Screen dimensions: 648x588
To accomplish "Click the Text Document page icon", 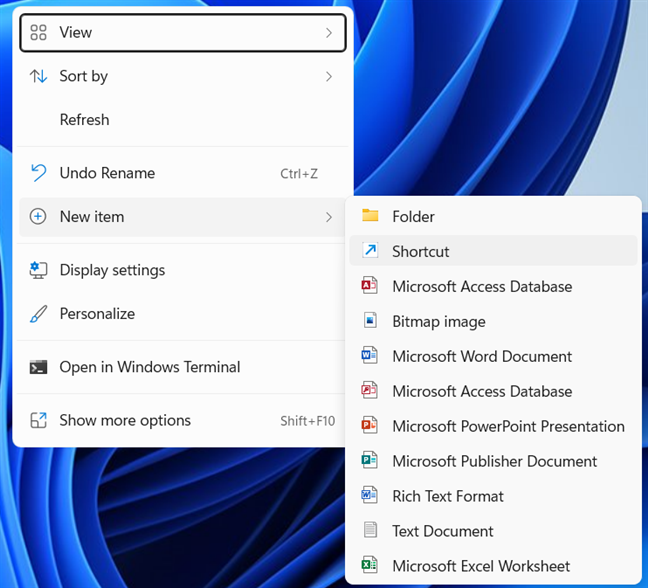I will point(370,530).
